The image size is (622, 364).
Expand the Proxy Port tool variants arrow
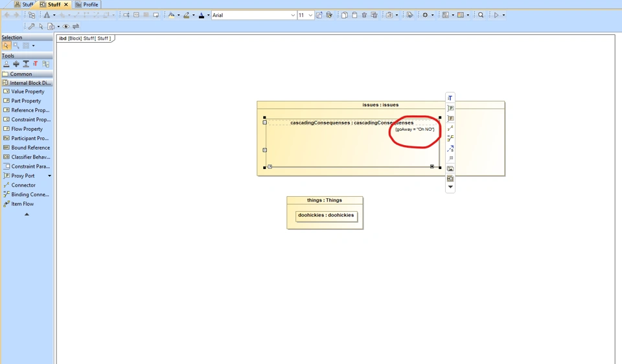50,176
